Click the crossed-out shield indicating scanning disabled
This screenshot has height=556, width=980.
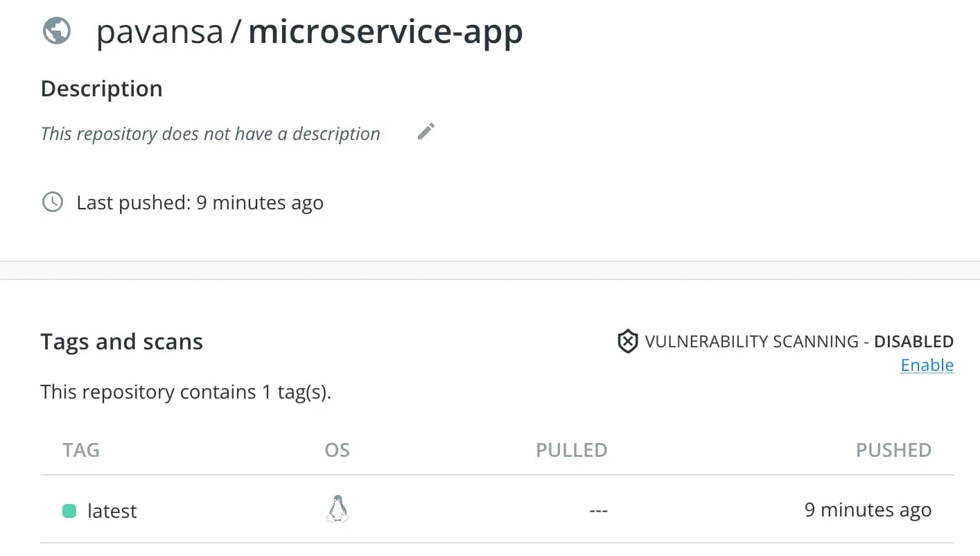[627, 341]
